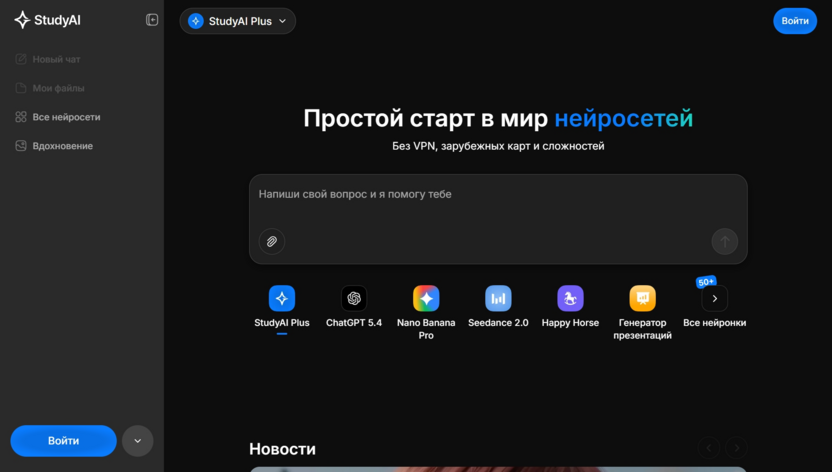Select the ChatGPT 5.4 icon
The image size is (832, 472).
tap(354, 299)
